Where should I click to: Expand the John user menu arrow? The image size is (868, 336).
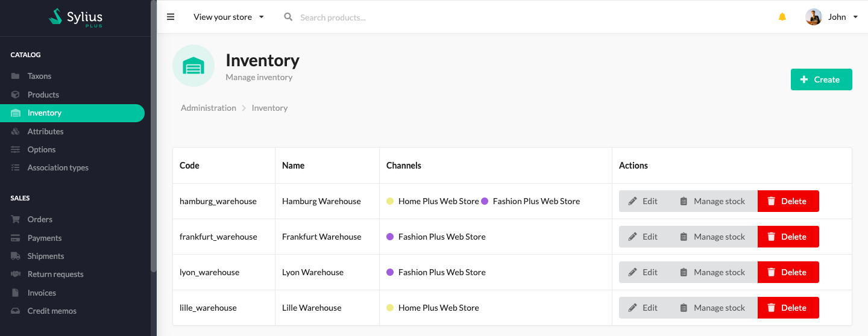tap(855, 17)
